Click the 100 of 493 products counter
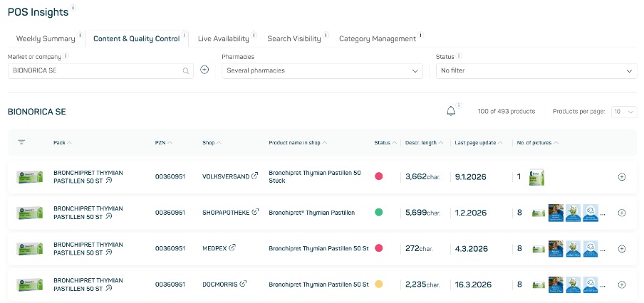This screenshot has width=644, height=303. pos(507,112)
